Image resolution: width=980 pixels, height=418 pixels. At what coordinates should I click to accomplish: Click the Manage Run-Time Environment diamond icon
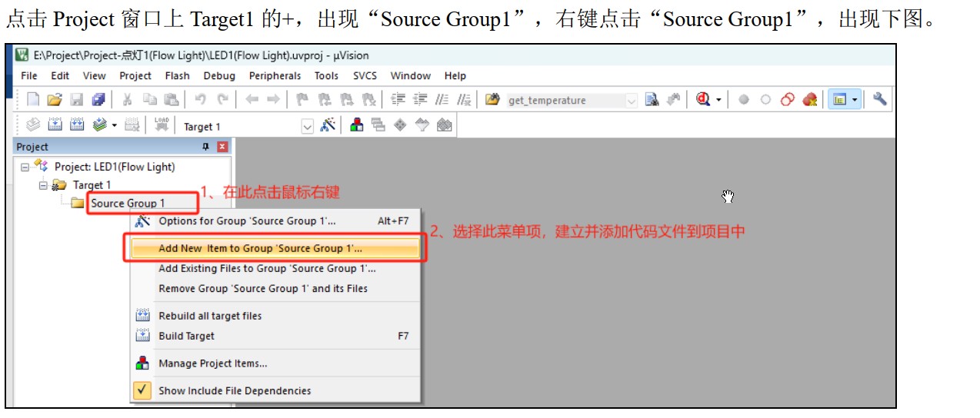click(400, 125)
